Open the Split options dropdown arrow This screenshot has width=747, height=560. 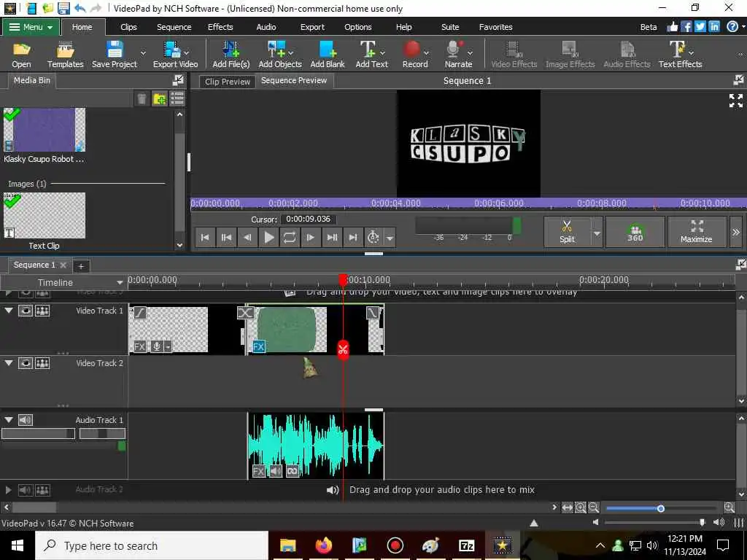[597, 233]
